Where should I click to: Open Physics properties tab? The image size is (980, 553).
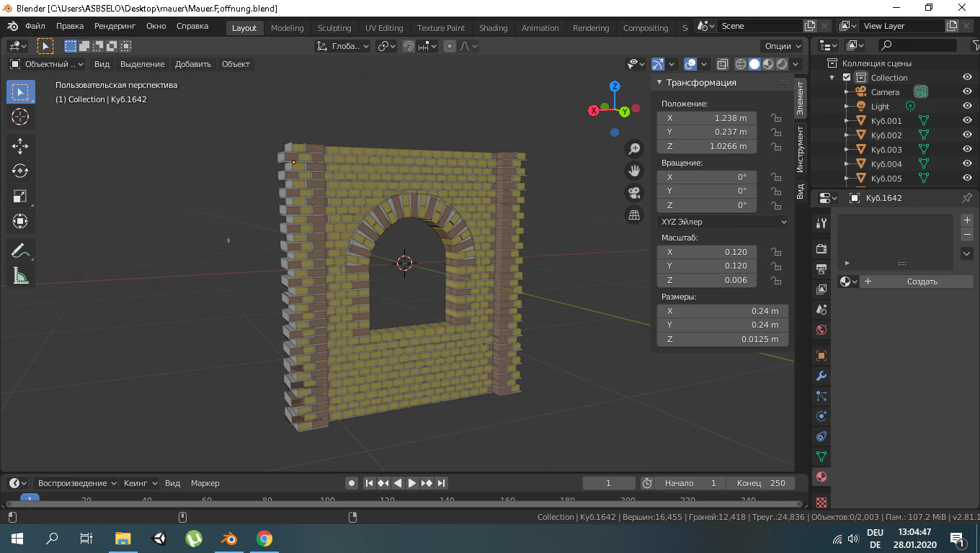tap(821, 416)
